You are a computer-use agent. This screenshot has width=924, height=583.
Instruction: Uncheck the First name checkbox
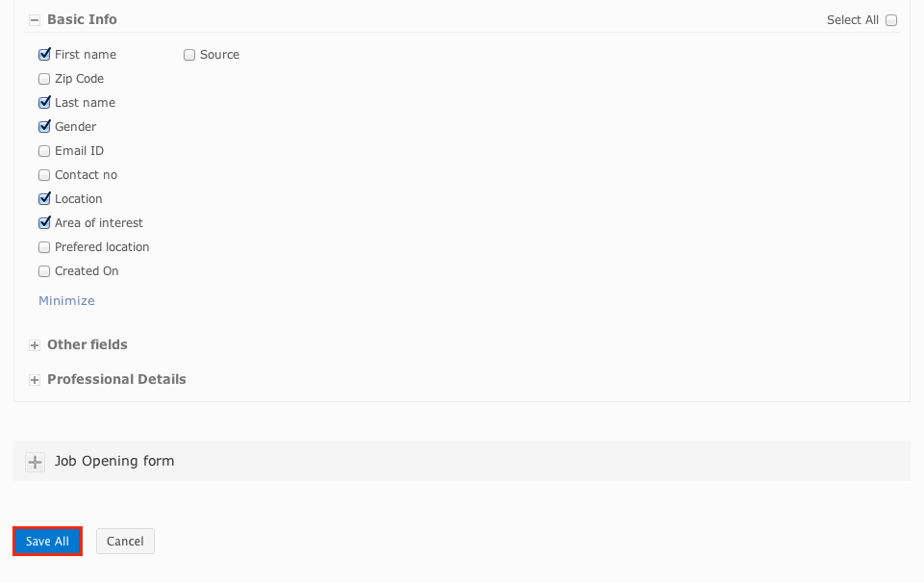[x=44, y=55]
